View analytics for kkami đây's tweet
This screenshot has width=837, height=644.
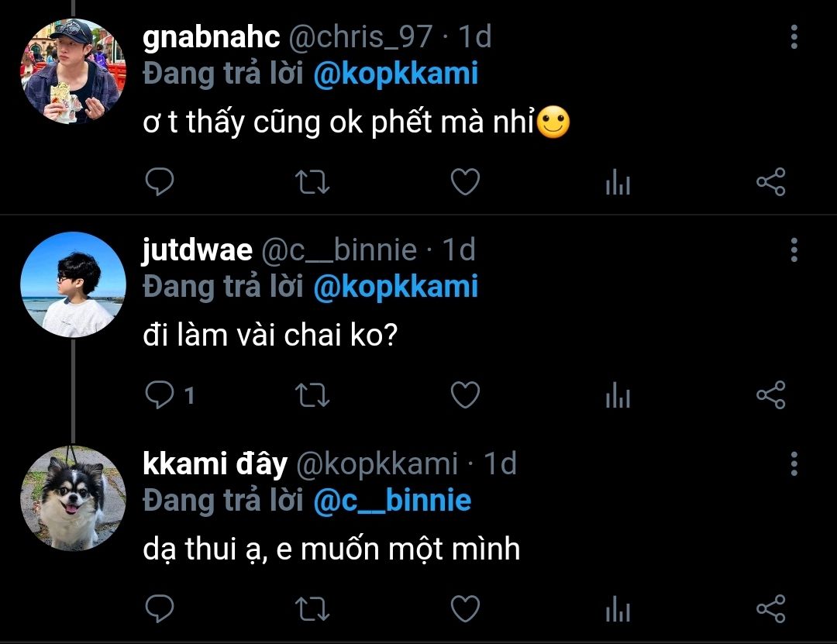[617, 610]
